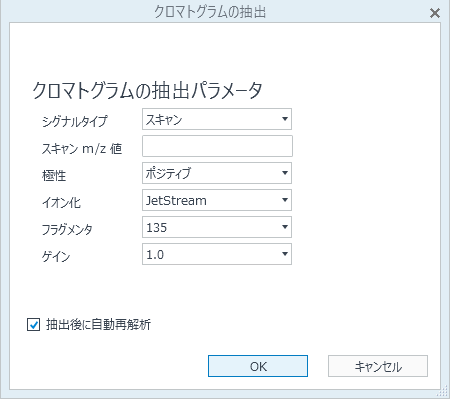Select the スキャン value in signal type box
The height and width of the screenshot is (400, 450).
coord(164,120)
